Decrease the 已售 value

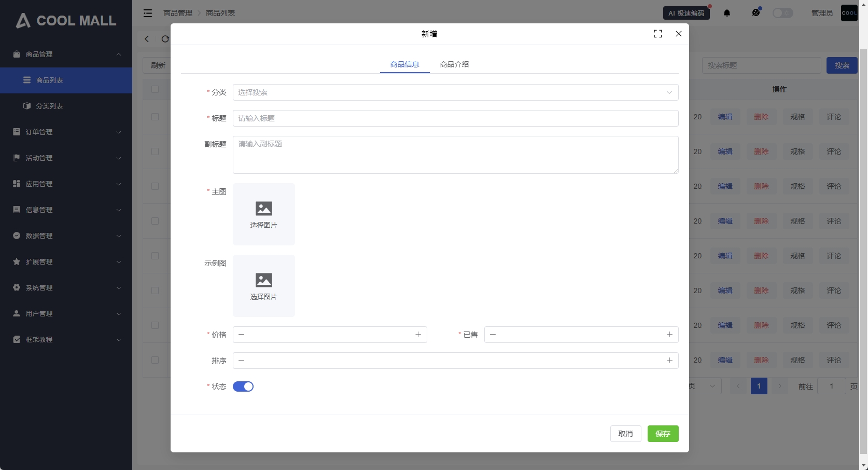tap(493, 335)
